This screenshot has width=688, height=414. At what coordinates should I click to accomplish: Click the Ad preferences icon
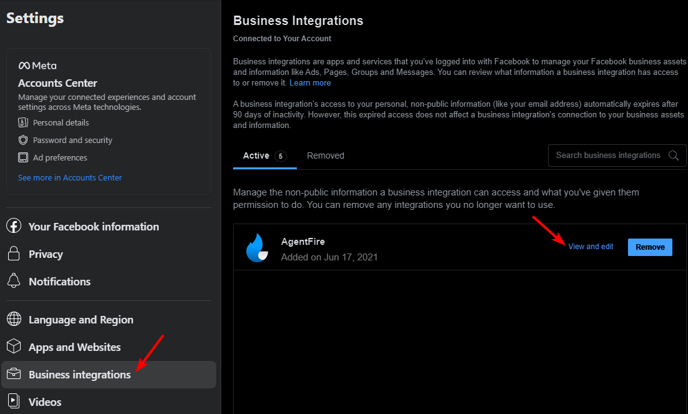[x=23, y=157]
